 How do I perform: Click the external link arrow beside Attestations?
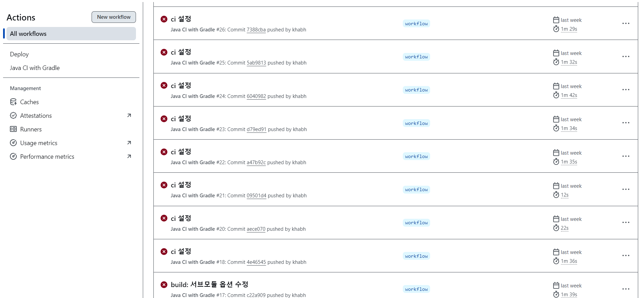click(129, 115)
